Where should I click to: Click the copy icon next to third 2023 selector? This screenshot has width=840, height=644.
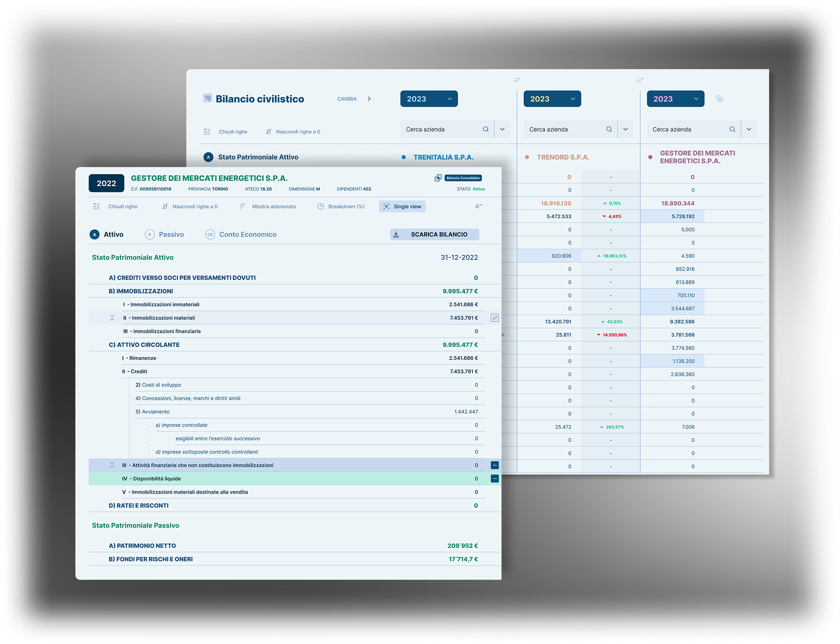pos(719,99)
